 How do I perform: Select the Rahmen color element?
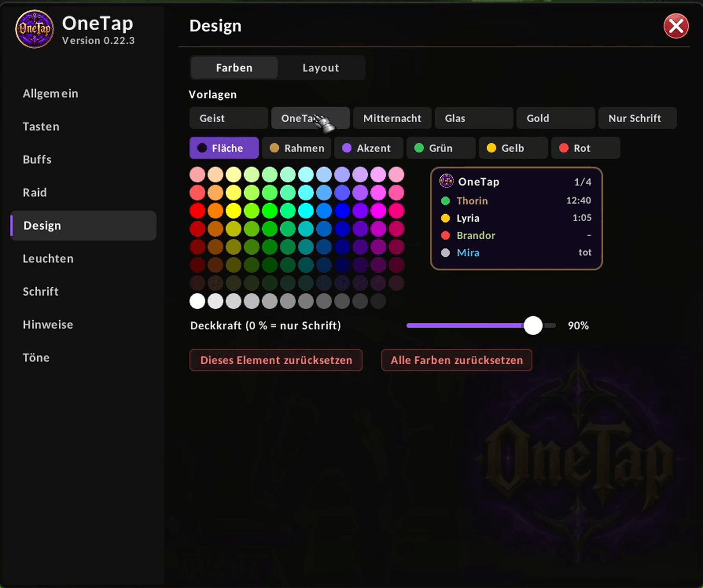tap(296, 148)
